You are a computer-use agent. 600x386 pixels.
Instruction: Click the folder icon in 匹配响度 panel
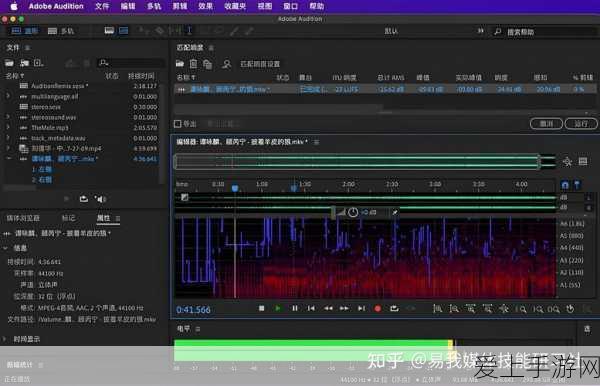click(179, 64)
